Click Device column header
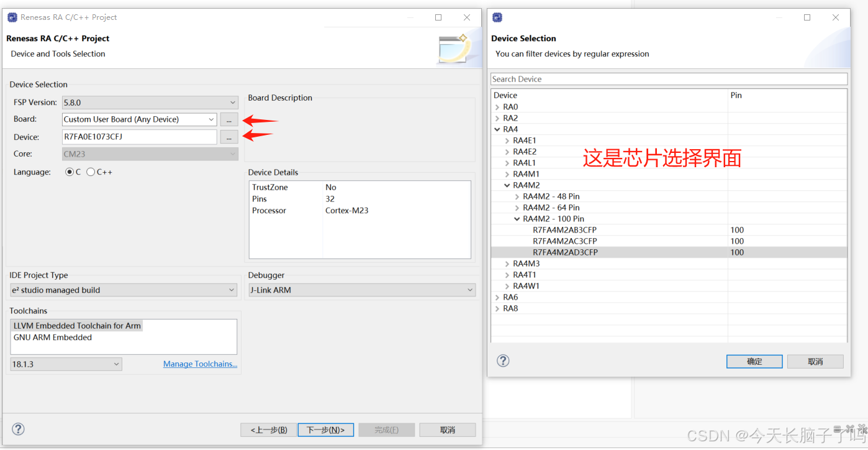 [609, 95]
